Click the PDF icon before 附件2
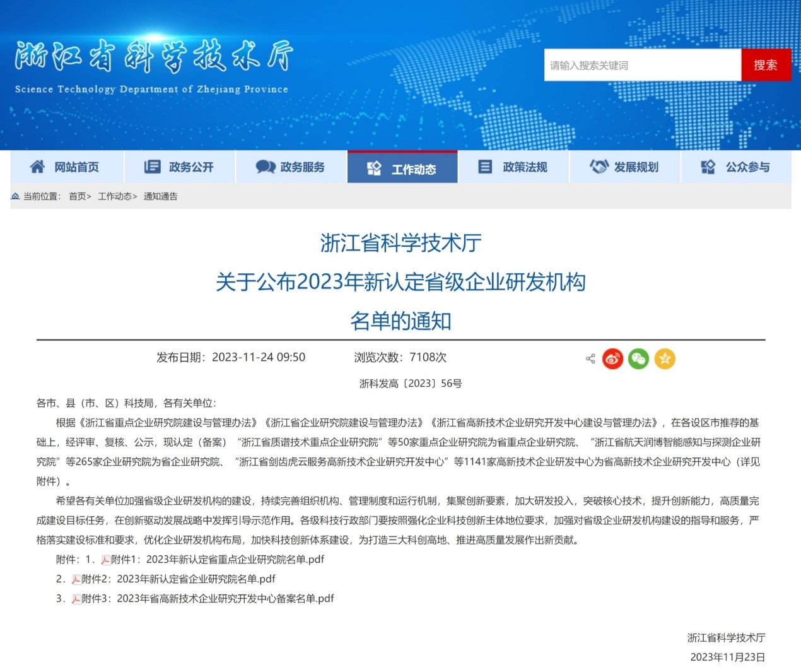 coord(76,579)
